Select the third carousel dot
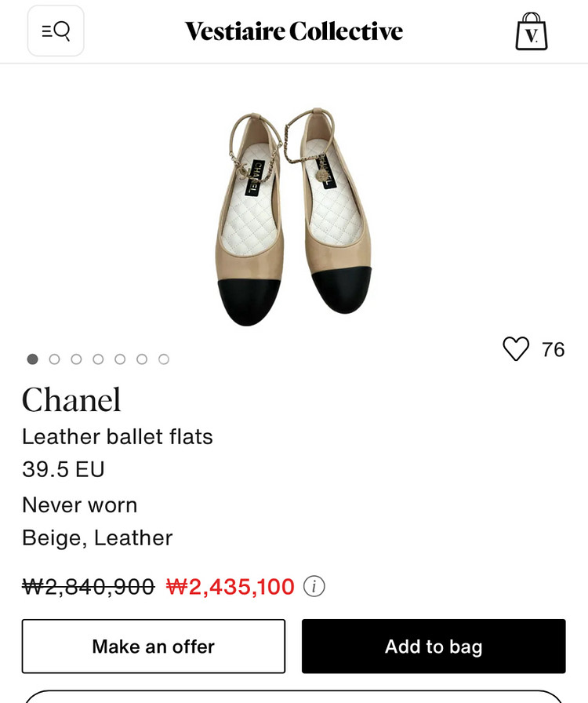This screenshot has width=588, height=703. pos(76,359)
